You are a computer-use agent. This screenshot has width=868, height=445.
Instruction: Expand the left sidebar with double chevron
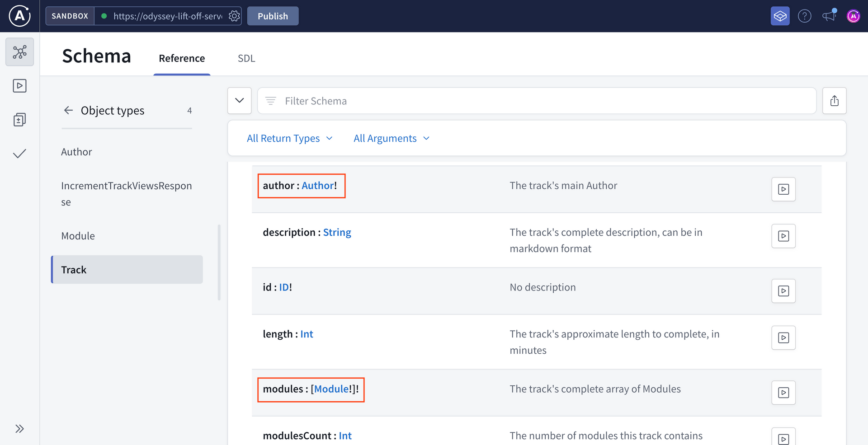pos(19,429)
